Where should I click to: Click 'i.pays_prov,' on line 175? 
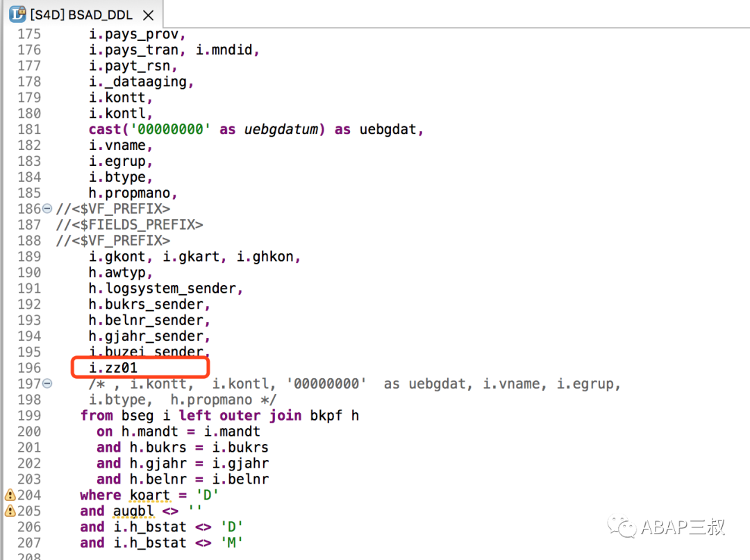click(x=137, y=35)
